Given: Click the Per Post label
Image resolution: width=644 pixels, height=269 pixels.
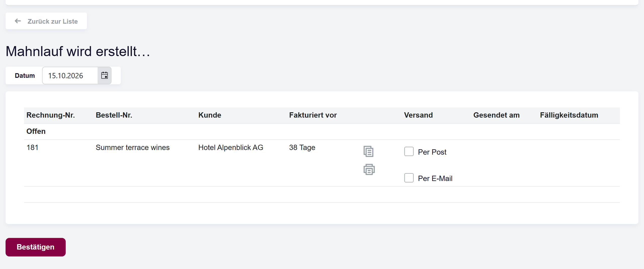Looking at the screenshot, I should pos(432,152).
